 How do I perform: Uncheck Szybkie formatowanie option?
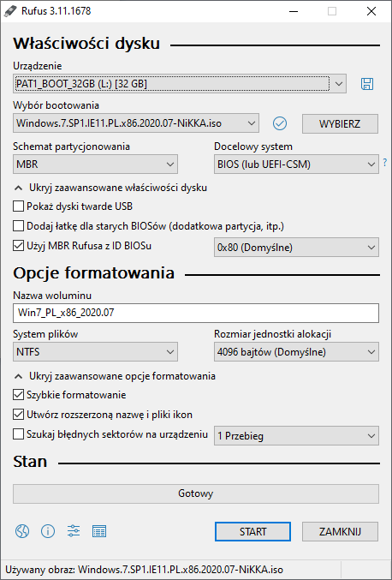pos(19,395)
